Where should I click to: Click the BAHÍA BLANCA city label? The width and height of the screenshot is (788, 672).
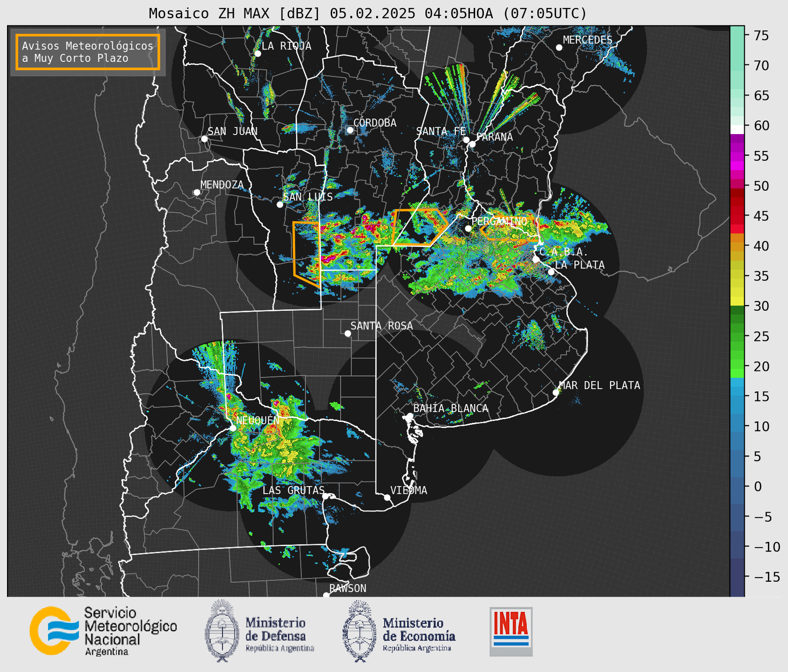coord(451,408)
